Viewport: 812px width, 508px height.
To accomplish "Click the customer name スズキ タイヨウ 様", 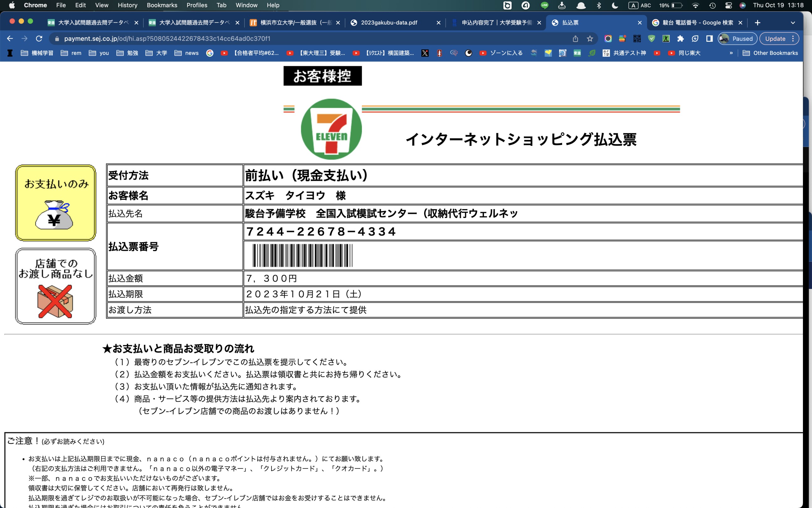I will pyautogui.click(x=295, y=195).
